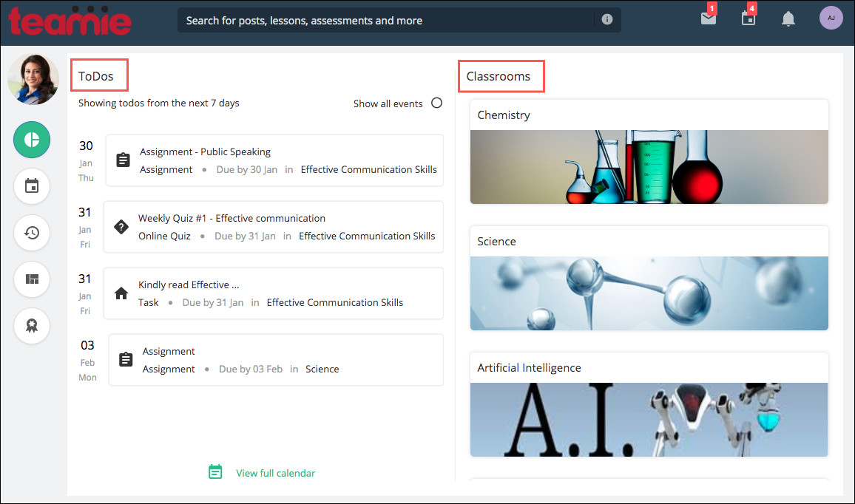The width and height of the screenshot is (855, 504).
Task: Click the green View full calendar icon
Action: [x=215, y=471]
